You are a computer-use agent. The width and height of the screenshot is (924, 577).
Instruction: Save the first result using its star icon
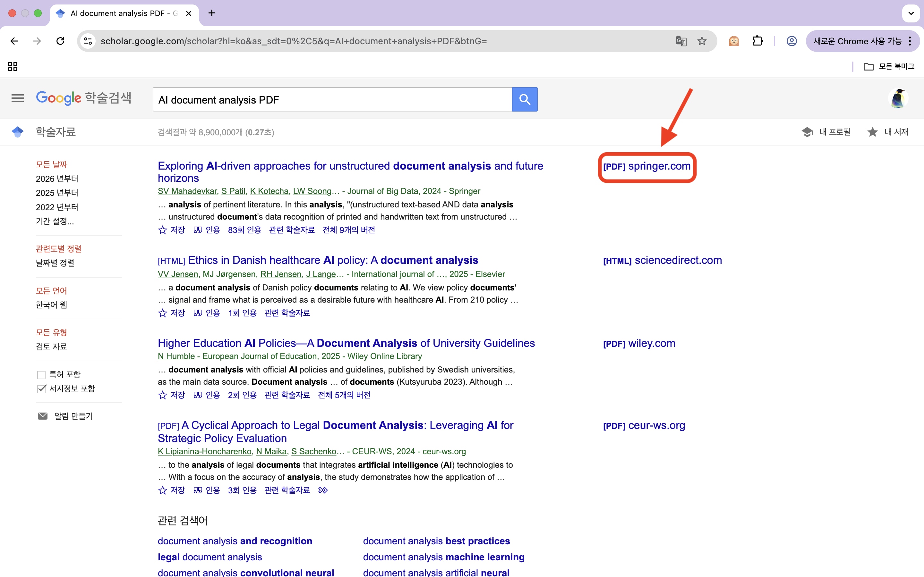click(162, 230)
